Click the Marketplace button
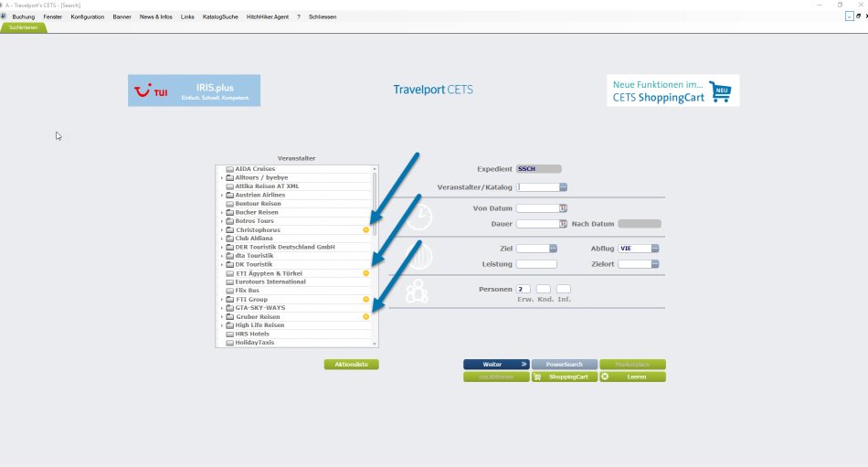This screenshot has width=868, height=467. (x=632, y=365)
